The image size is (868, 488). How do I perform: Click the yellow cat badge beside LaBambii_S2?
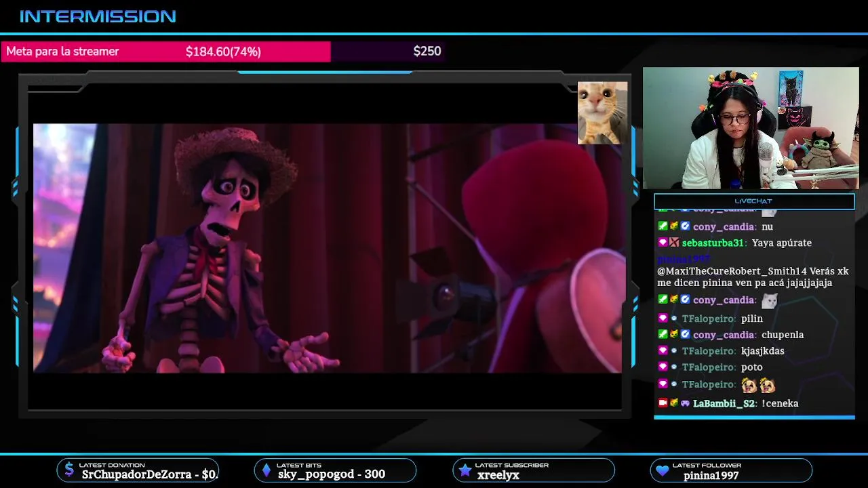click(x=673, y=403)
